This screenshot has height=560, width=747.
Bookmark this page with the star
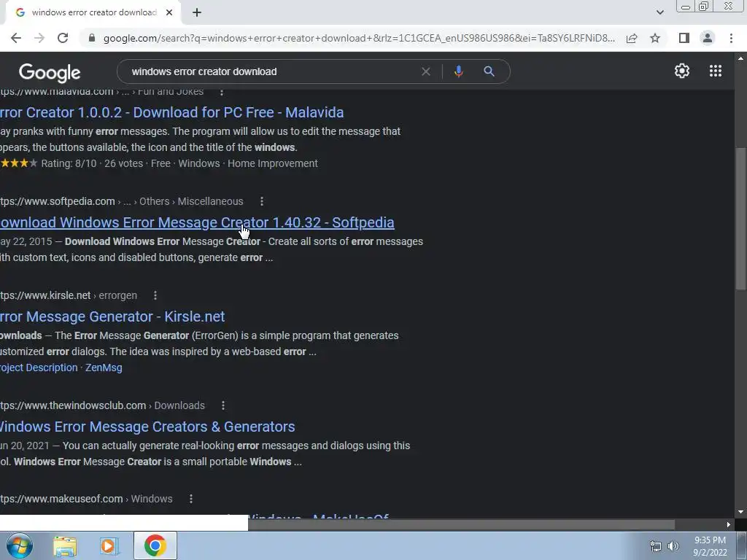655,38
